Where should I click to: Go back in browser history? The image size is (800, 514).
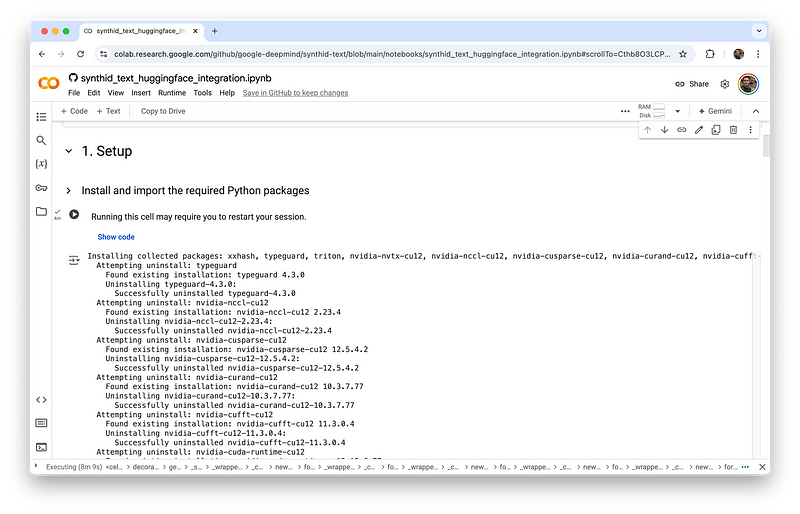(42, 54)
